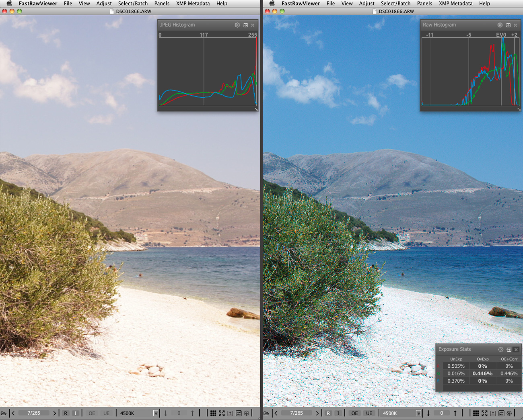Toggle the UE underexposure display in the right window
This screenshot has width=523, height=420.
369,413
